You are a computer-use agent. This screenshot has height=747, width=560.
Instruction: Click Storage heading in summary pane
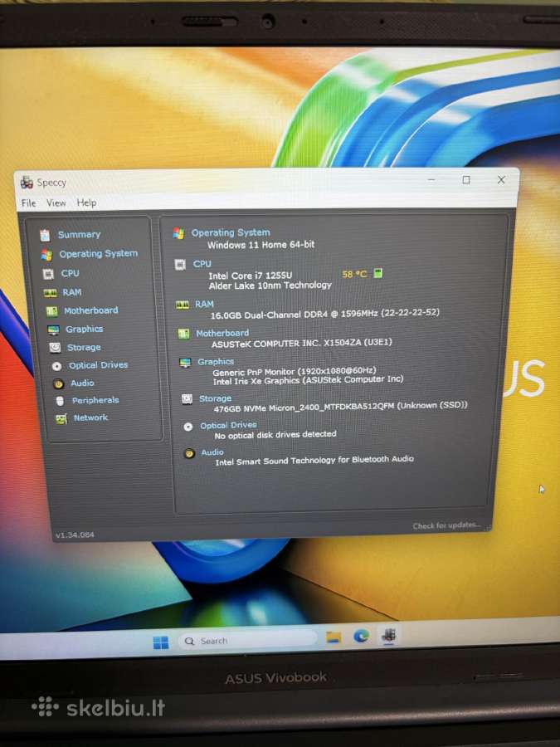point(215,398)
